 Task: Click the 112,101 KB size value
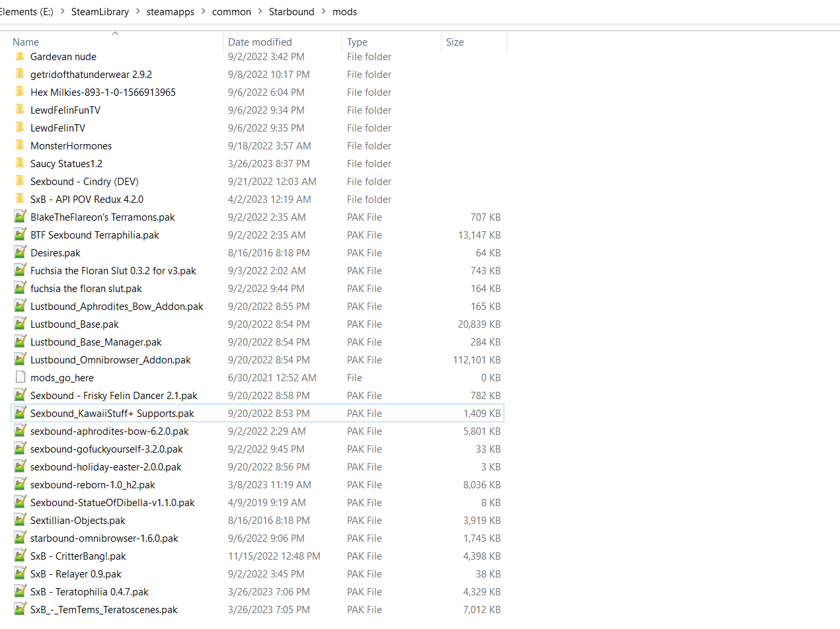point(477,359)
